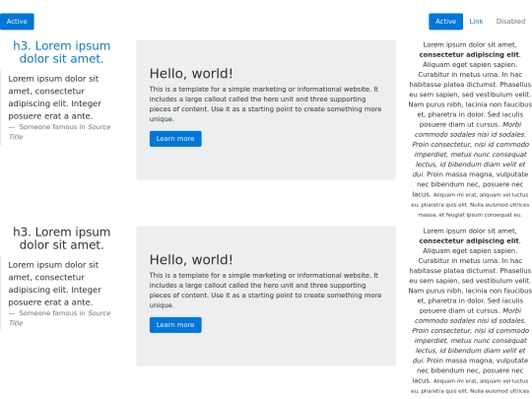Click the upper Someone famous in Source Title footer
Viewport: 532px width, 399px height.
coord(59,132)
